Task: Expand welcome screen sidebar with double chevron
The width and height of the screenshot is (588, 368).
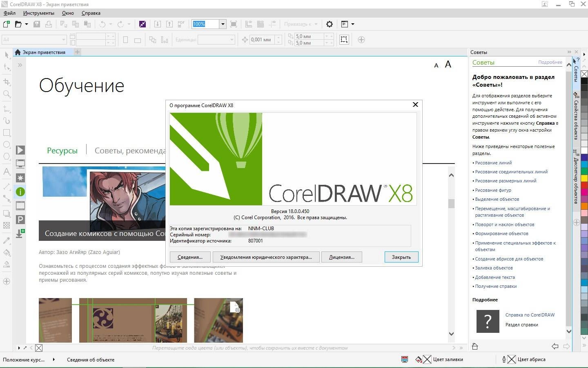Action: pos(20,65)
